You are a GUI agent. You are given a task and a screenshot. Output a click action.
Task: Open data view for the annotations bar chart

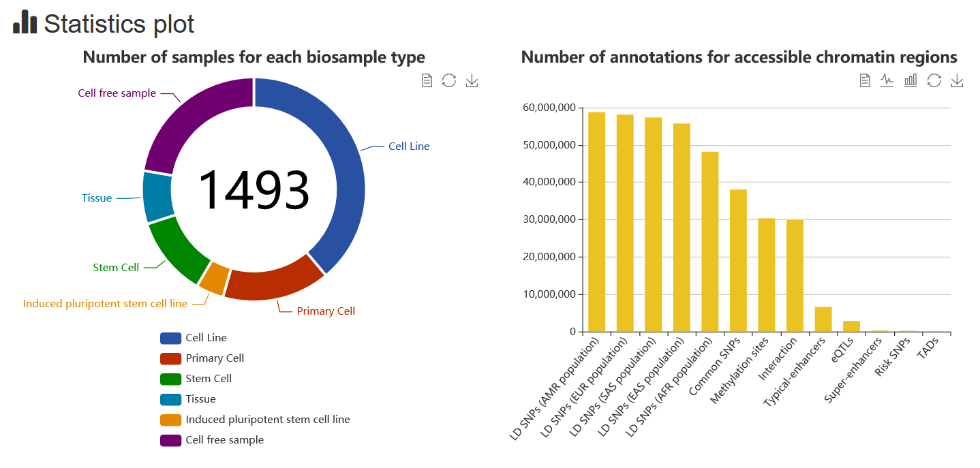pos(865,80)
